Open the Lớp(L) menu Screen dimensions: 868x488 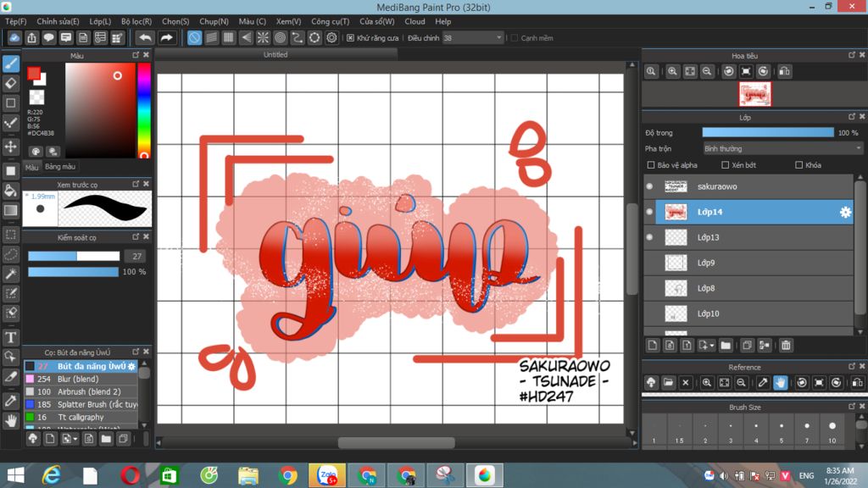coord(100,21)
